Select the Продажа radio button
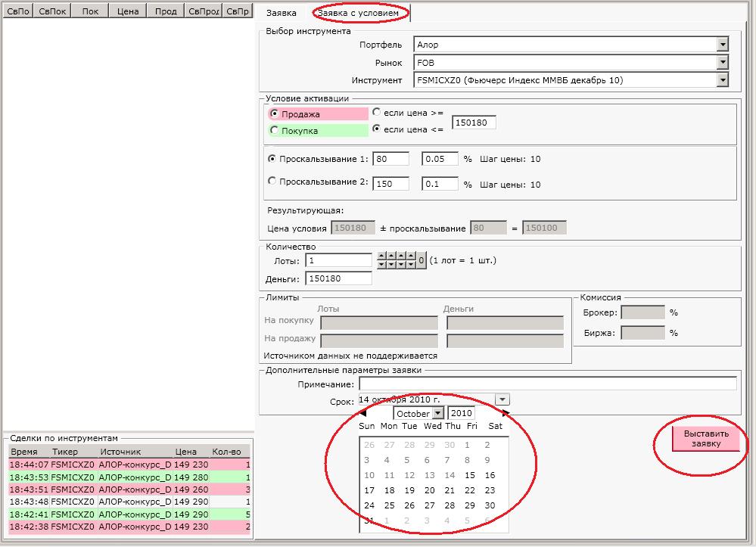Image resolution: width=756 pixels, height=547 pixels. 275,113
